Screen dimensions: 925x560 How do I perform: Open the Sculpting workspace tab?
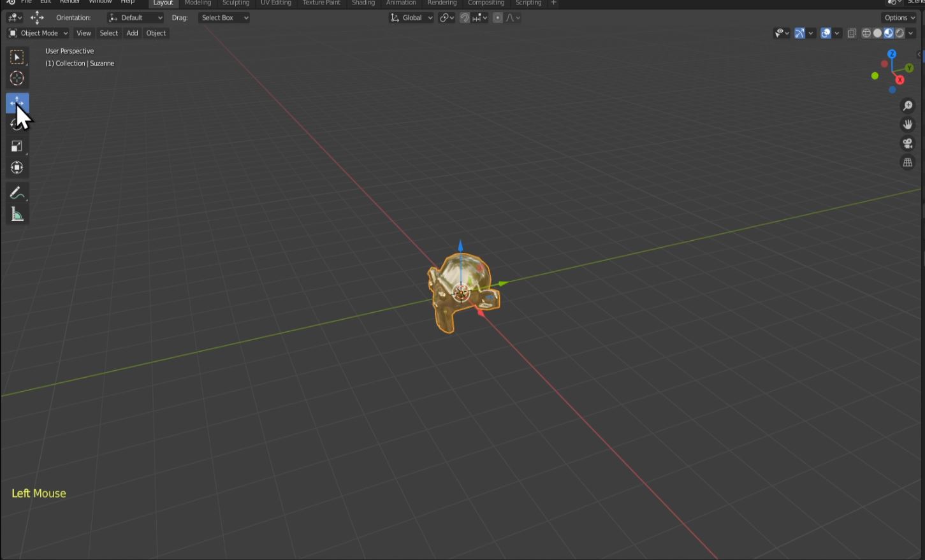coord(236,3)
